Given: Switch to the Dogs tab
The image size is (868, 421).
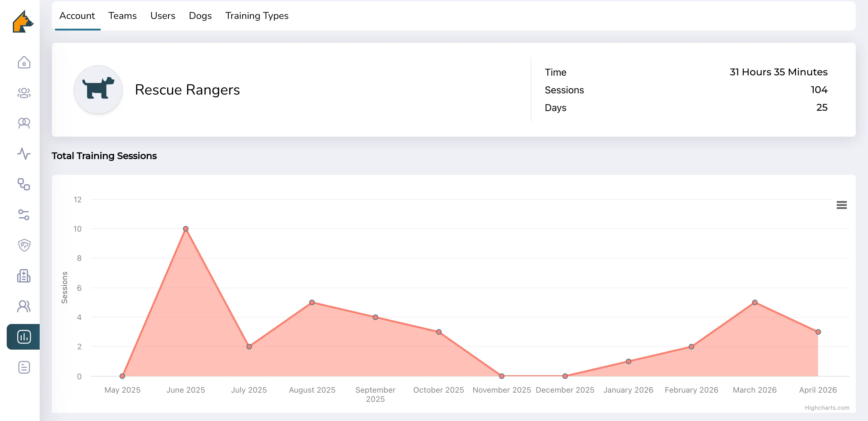Looking at the screenshot, I should point(200,16).
